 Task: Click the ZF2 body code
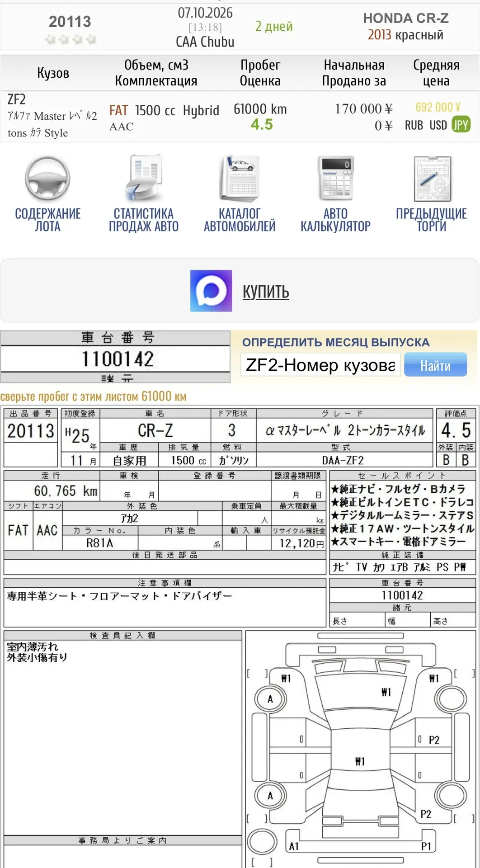click(x=17, y=99)
